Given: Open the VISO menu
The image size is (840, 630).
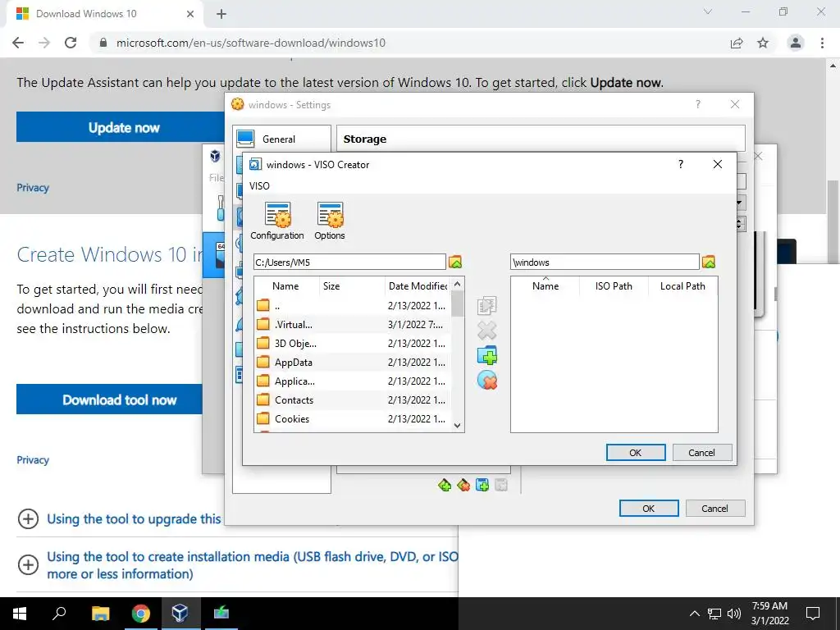Looking at the screenshot, I should pos(259,186).
